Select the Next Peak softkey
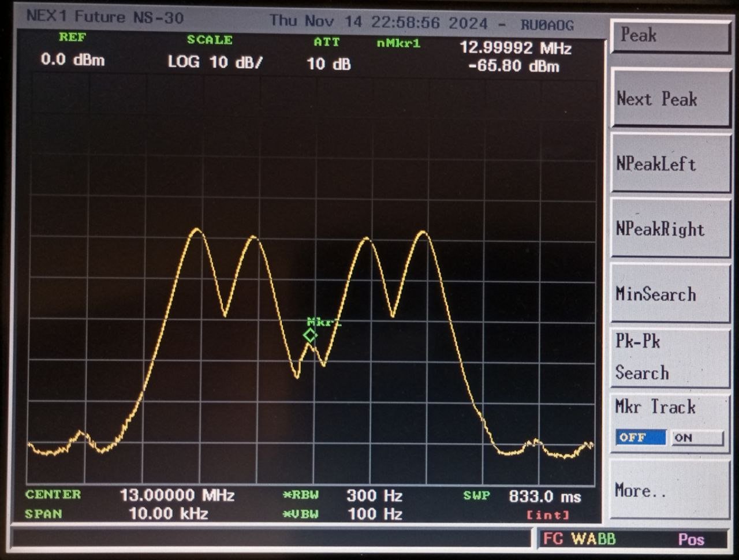The width and height of the screenshot is (739, 560). (670, 99)
